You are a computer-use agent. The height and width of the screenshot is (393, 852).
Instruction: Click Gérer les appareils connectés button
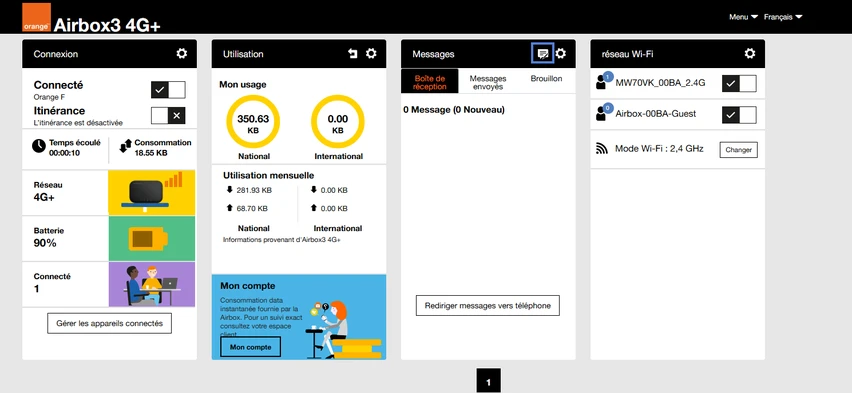pyautogui.click(x=109, y=323)
